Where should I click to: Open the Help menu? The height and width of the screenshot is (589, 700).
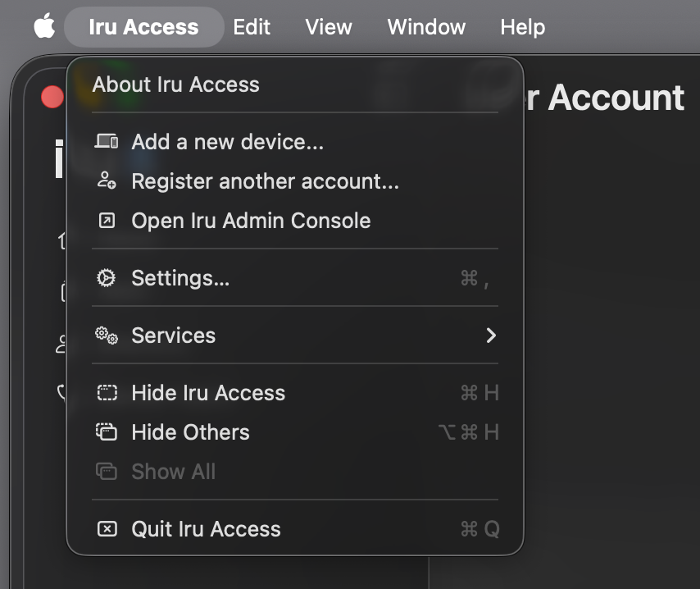[x=522, y=27]
